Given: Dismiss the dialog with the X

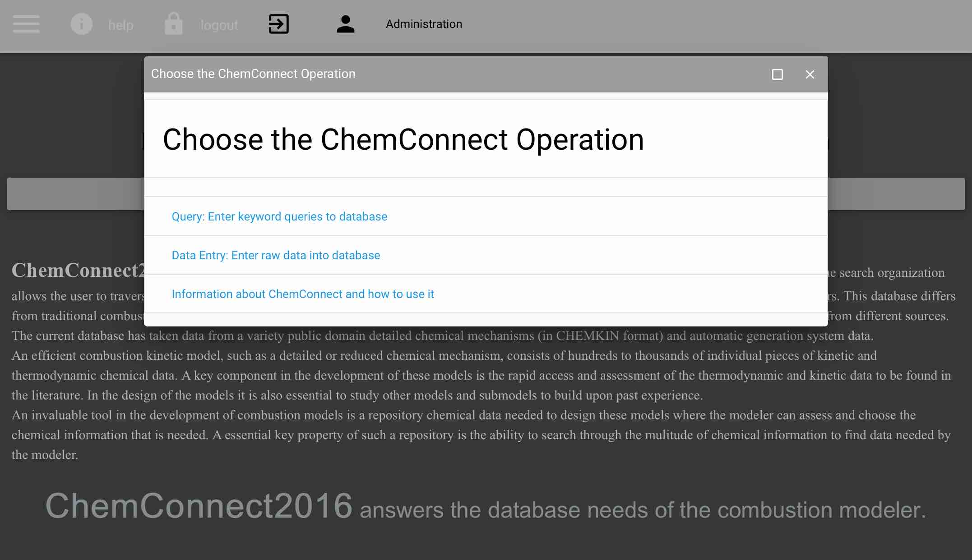Looking at the screenshot, I should [x=810, y=74].
